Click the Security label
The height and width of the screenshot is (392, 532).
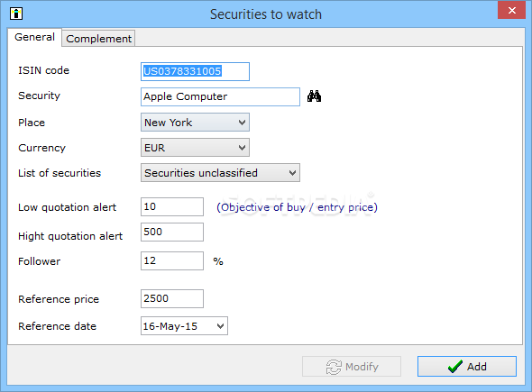coord(40,96)
